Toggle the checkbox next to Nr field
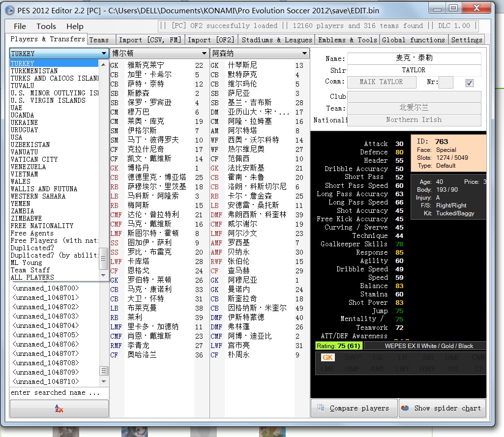Image resolution: width=504 pixels, height=437 pixels. click(x=469, y=83)
